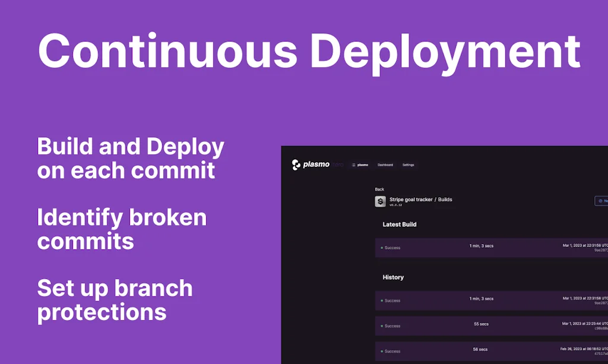Image resolution: width=608 pixels, height=364 pixels.
Task: Open the 55 secs build in History
Action: (x=481, y=324)
